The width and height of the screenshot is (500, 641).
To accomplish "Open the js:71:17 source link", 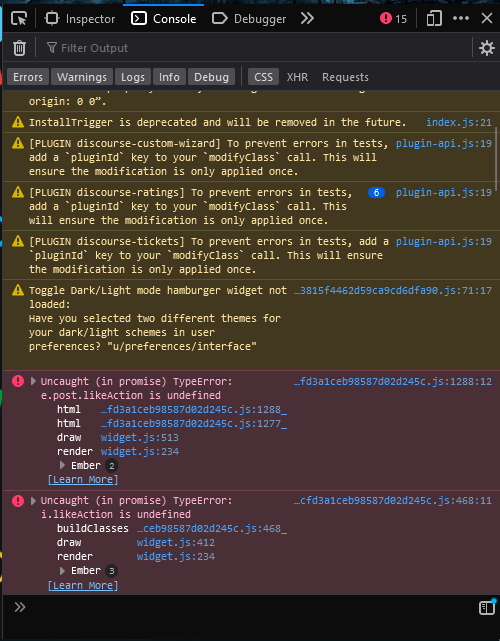I will click(392, 291).
